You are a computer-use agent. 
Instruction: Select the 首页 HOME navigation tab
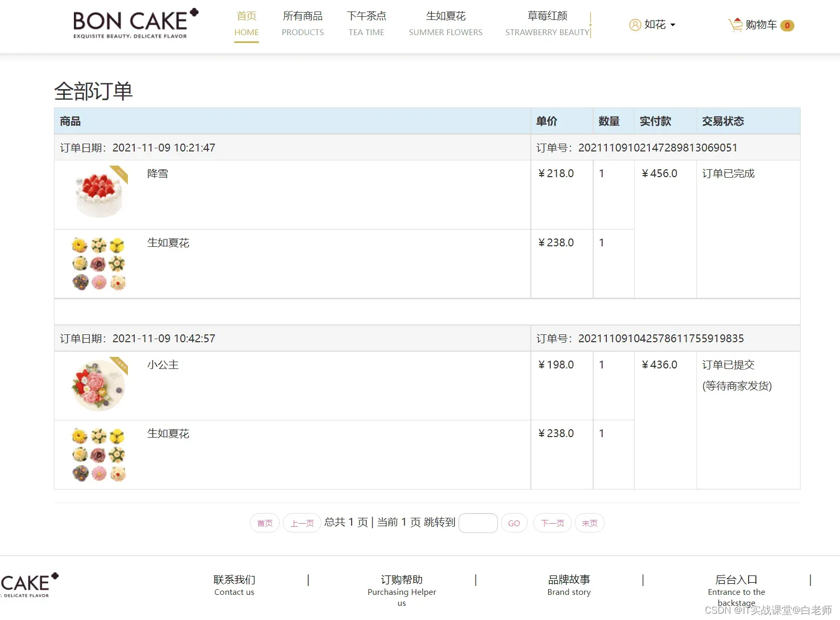246,24
